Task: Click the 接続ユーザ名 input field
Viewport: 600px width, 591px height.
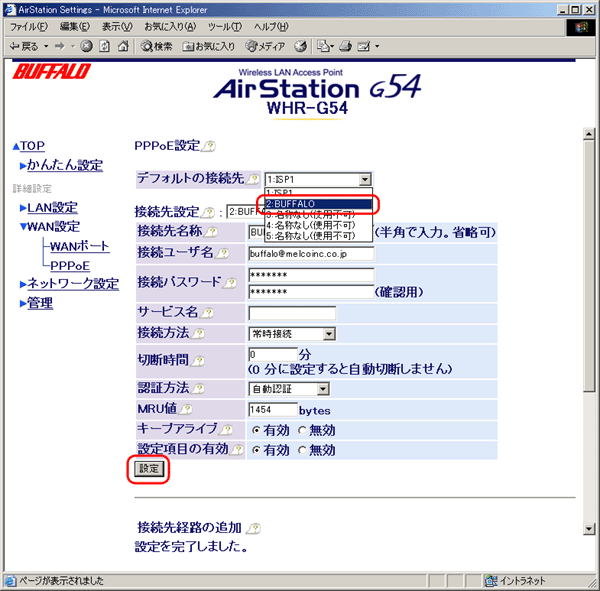Action: tap(311, 254)
